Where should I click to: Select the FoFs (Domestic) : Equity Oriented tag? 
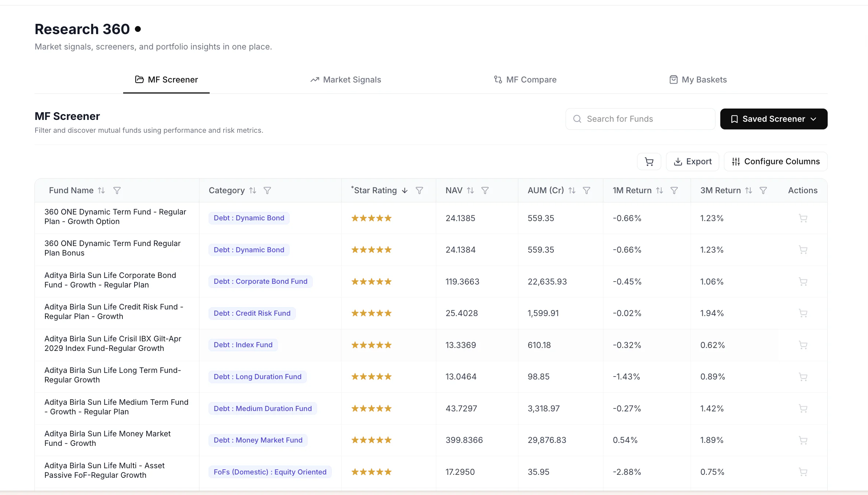[x=270, y=472]
